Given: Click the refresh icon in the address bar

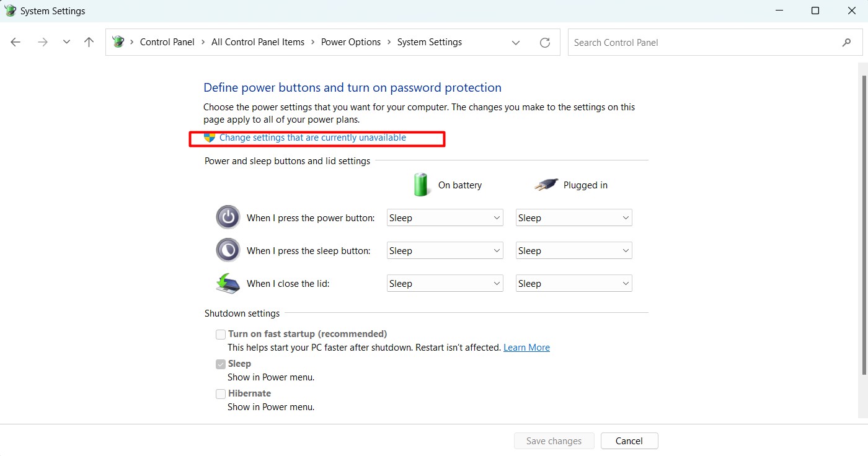Looking at the screenshot, I should (545, 42).
